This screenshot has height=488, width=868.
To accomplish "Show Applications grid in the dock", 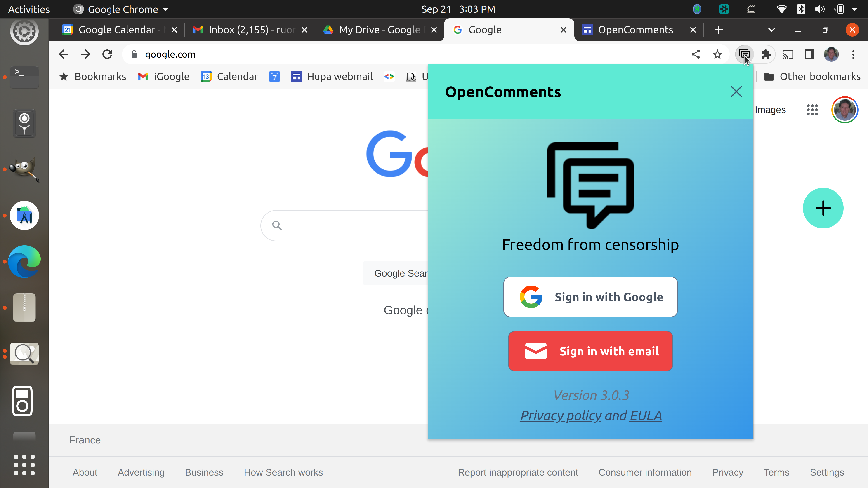I will [x=24, y=465].
